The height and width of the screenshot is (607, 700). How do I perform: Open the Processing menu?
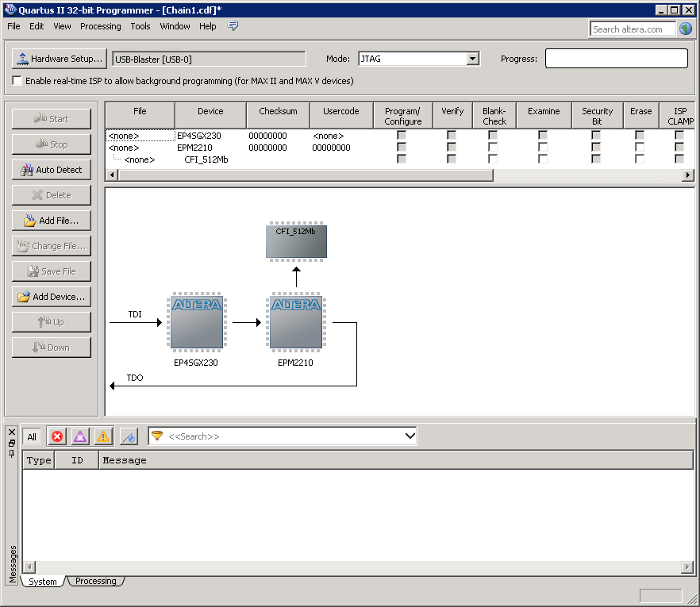[101, 26]
